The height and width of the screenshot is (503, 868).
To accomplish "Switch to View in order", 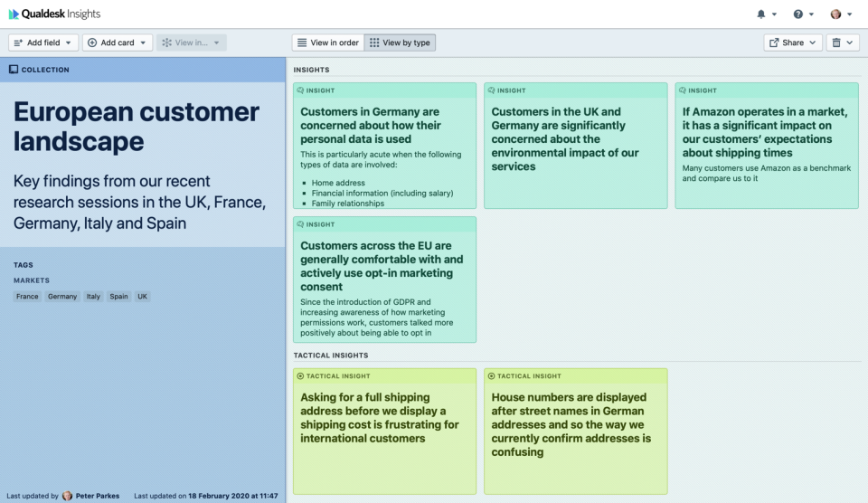I will tap(328, 43).
